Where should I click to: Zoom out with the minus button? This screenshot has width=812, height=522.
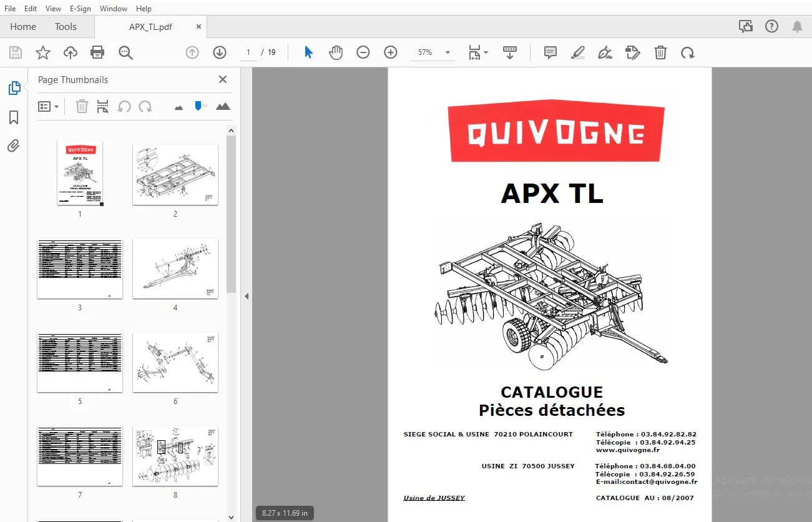point(363,52)
